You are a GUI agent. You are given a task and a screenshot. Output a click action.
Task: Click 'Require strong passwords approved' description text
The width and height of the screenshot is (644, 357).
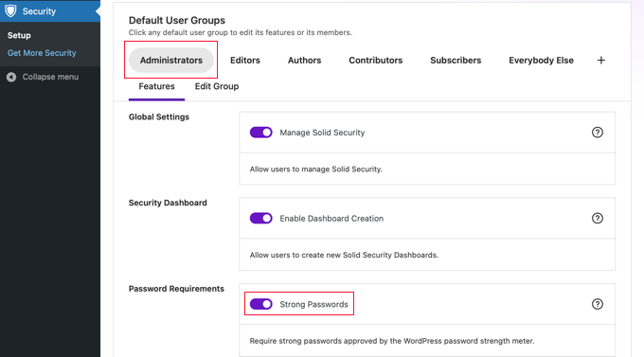pyautogui.click(x=392, y=341)
